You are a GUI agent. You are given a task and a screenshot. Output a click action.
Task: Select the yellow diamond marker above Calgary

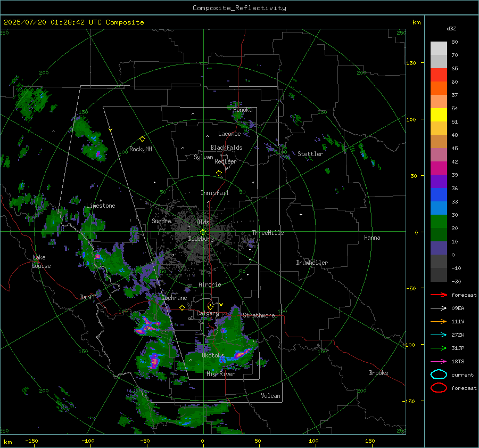pos(210,307)
